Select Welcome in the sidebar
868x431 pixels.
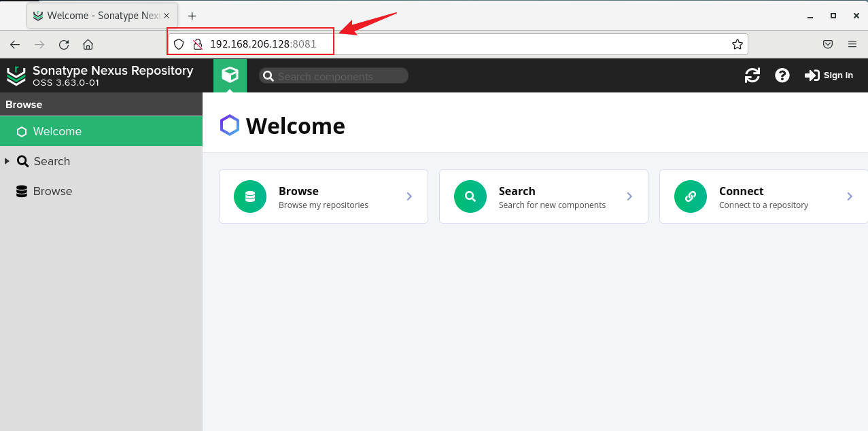[x=101, y=131]
